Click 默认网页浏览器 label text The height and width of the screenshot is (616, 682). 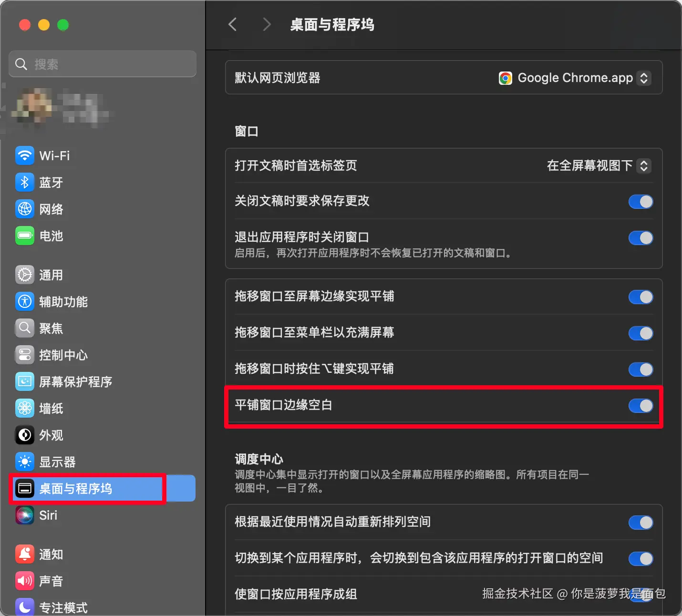[278, 78]
